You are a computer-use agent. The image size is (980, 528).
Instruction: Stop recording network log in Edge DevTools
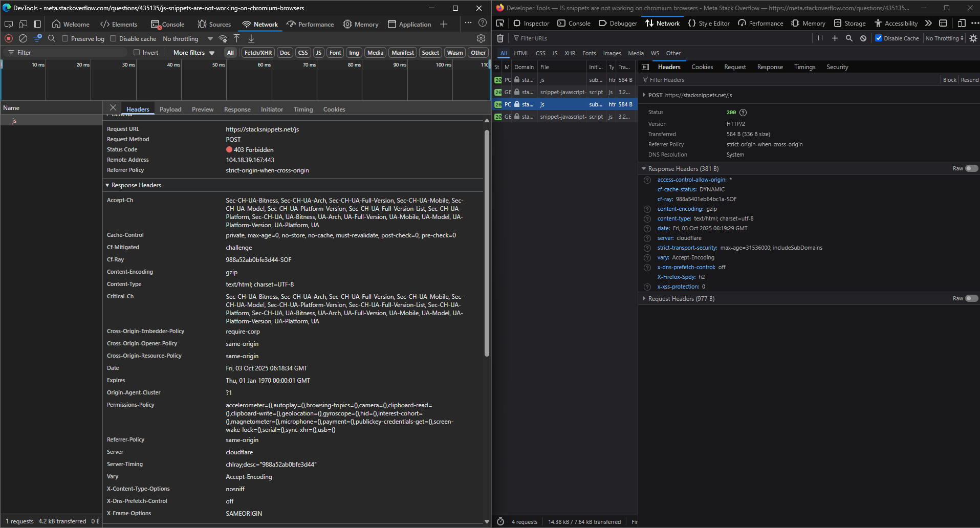[9, 38]
